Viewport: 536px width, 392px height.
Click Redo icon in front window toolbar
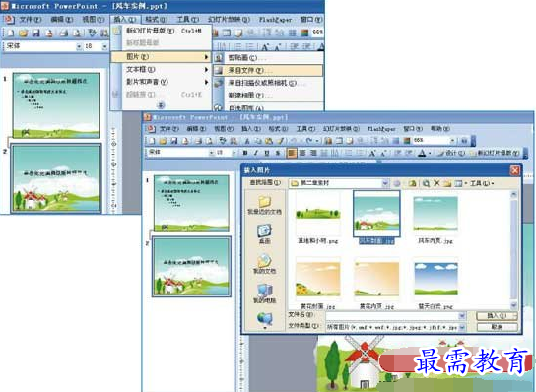click(x=309, y=141)
